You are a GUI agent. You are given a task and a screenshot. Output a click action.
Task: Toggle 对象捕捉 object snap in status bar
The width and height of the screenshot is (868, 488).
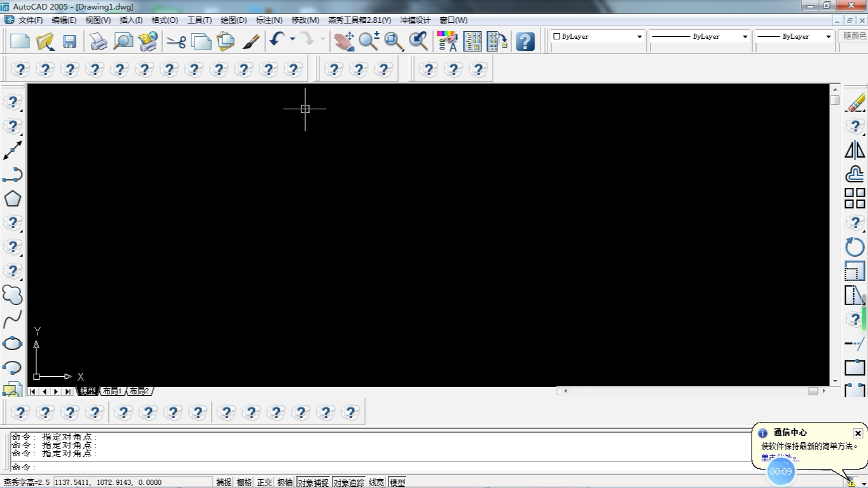tap(313, 482)
